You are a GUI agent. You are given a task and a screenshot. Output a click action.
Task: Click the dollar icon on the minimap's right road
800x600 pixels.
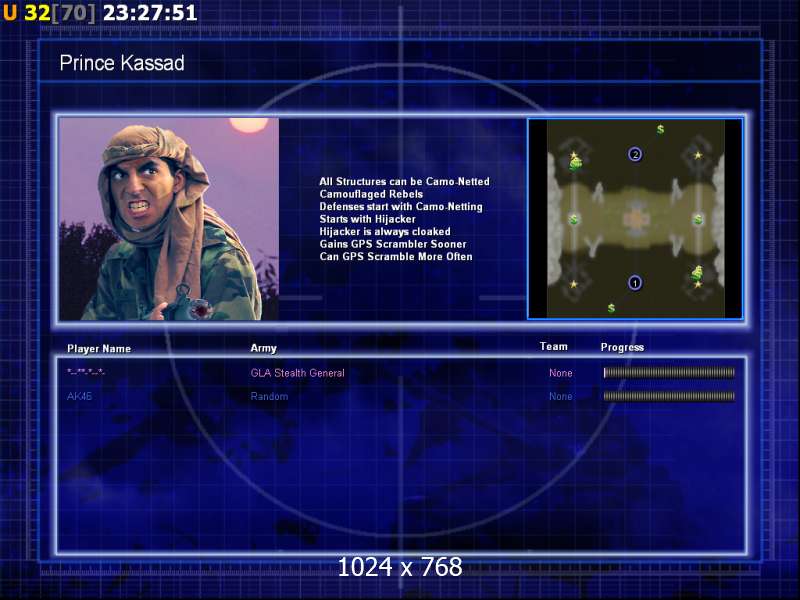pos(698,219)
